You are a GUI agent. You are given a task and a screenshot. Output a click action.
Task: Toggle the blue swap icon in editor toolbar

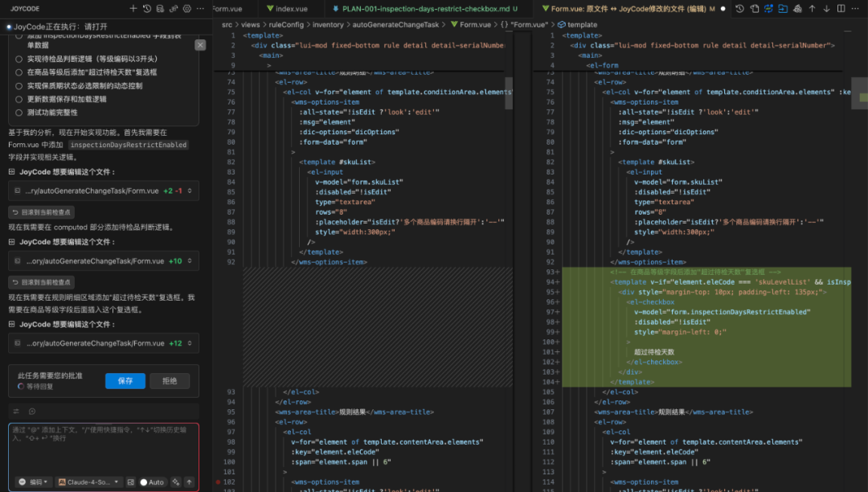coord(768,8)
